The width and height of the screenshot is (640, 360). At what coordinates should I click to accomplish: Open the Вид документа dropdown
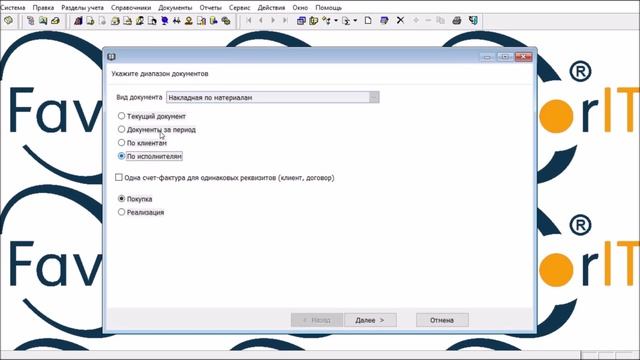click(x=374, y=97)
